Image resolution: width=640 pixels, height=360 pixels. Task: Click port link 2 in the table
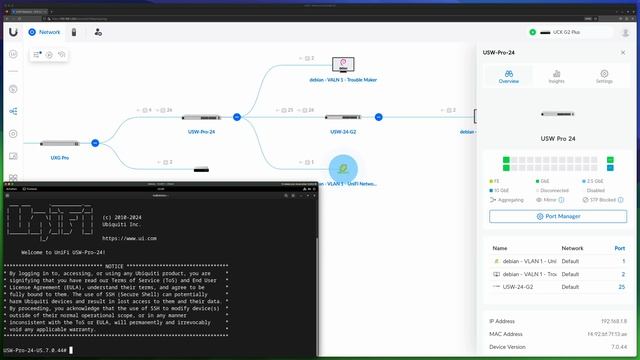(623, 274)
